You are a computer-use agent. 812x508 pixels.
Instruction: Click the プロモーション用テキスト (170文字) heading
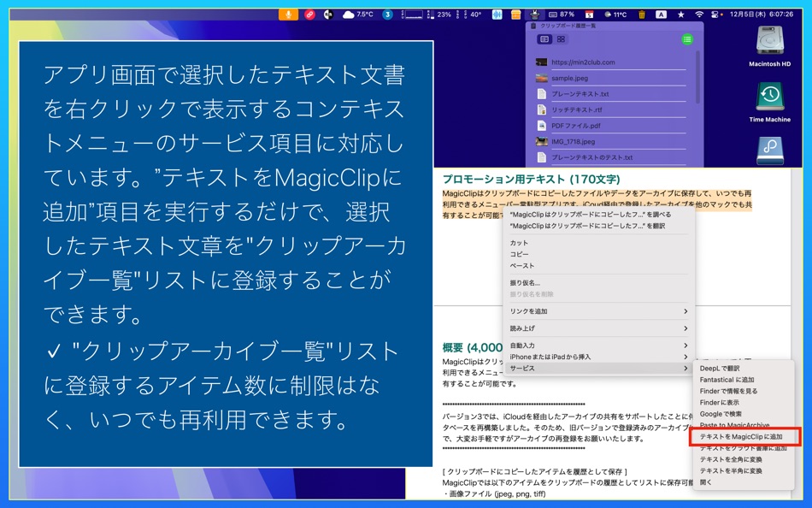531,180
